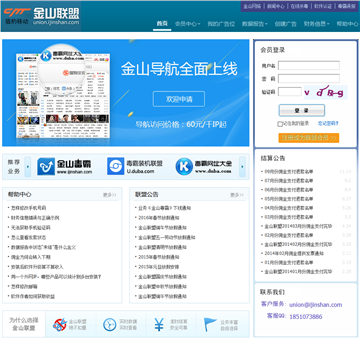360x360 pixels.
Task: Click the grey login button
Action: tap(302, 110)
